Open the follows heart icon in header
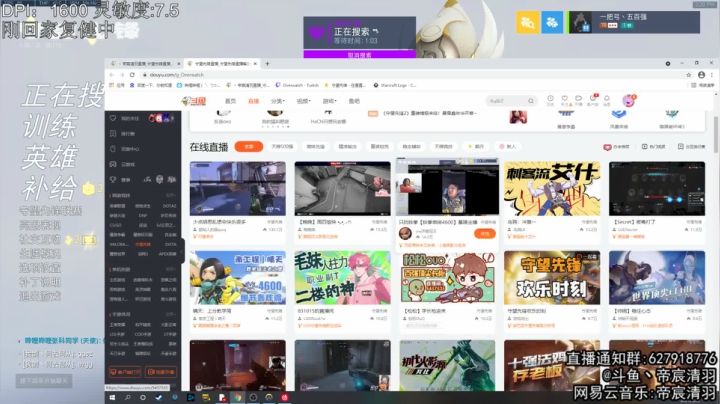The image size is (720, 404). [x=564, y=100]
